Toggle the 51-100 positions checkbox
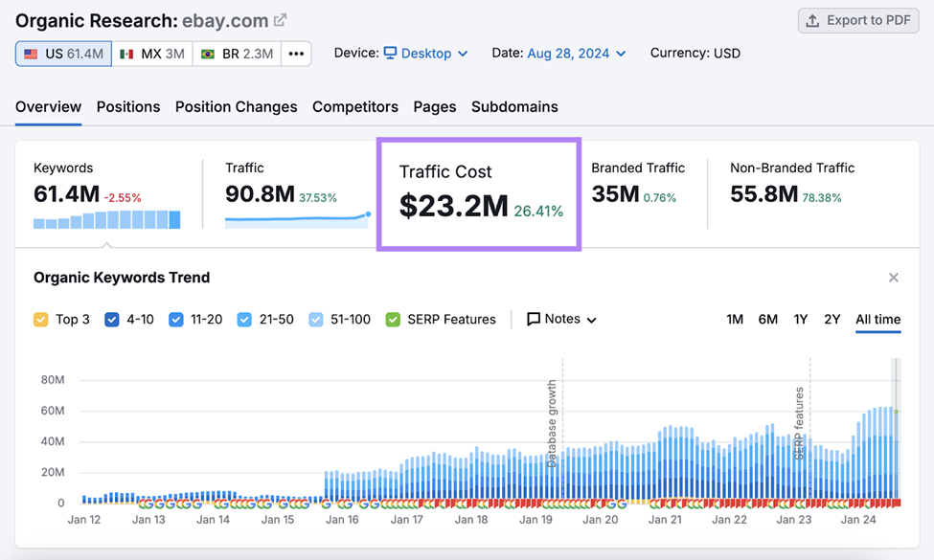 click(317, 320)
